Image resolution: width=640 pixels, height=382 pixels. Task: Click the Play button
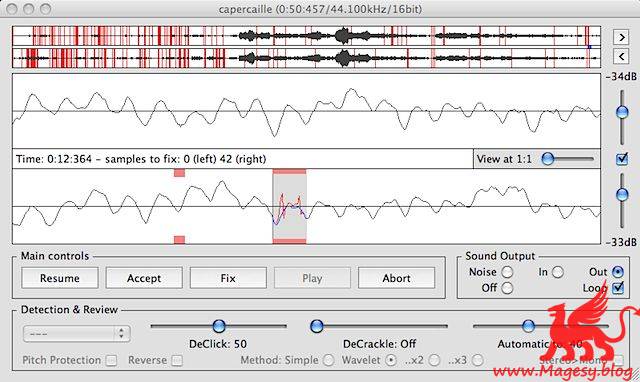pyautogui.click(x=312, y=278)
